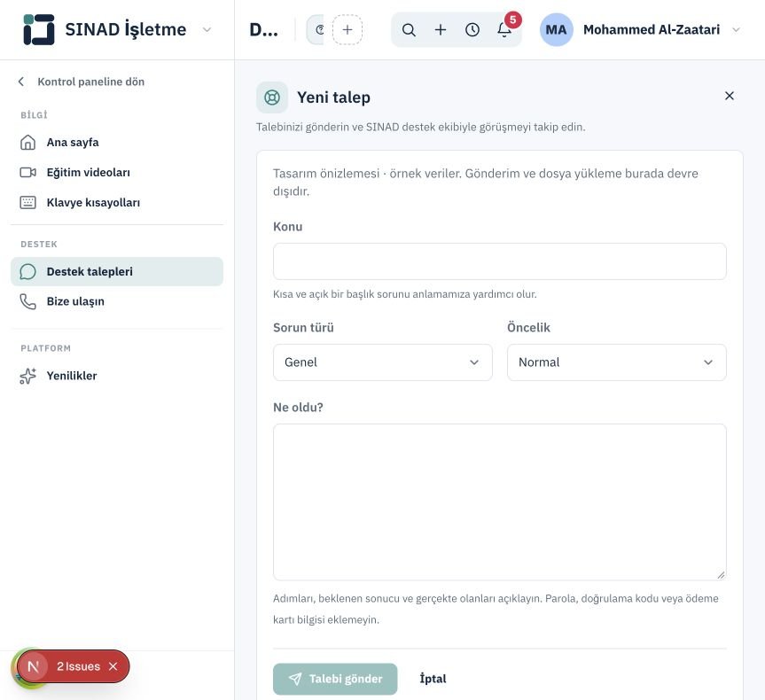Click the Talebi gönder button

pyautogui.click(x=335, y=679)
